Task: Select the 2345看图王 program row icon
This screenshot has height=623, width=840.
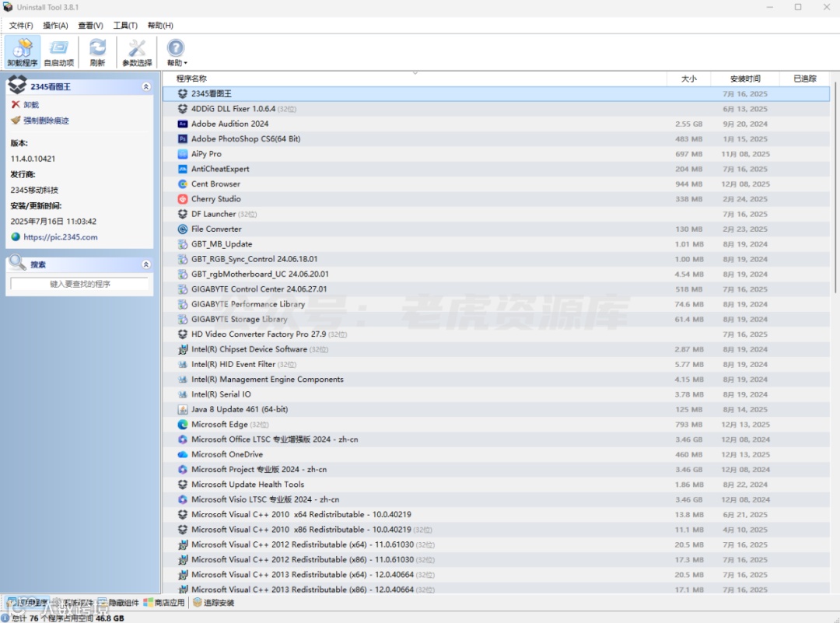Action: point(183,94)
